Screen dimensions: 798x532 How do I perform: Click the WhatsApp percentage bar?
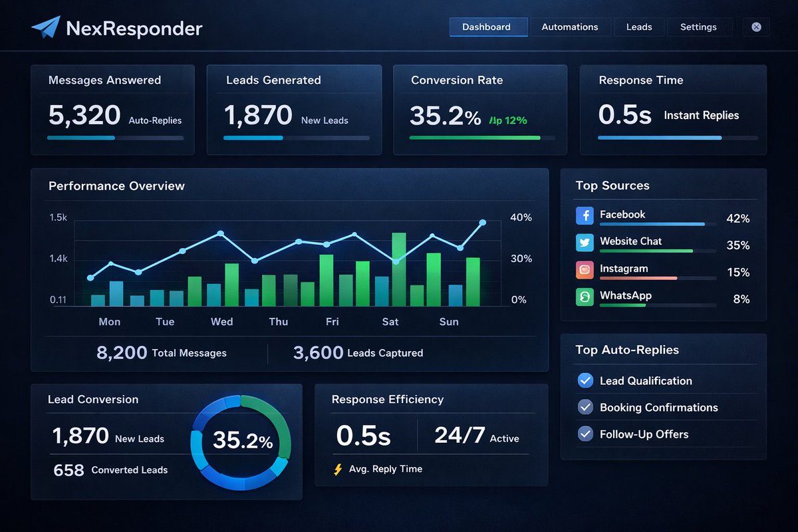pos(658,305)
